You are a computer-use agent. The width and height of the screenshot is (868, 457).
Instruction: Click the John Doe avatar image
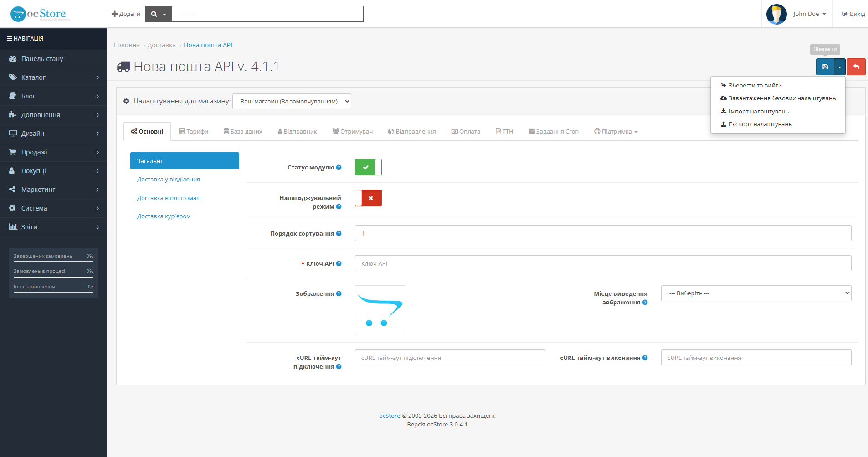[x=776, y=14]
